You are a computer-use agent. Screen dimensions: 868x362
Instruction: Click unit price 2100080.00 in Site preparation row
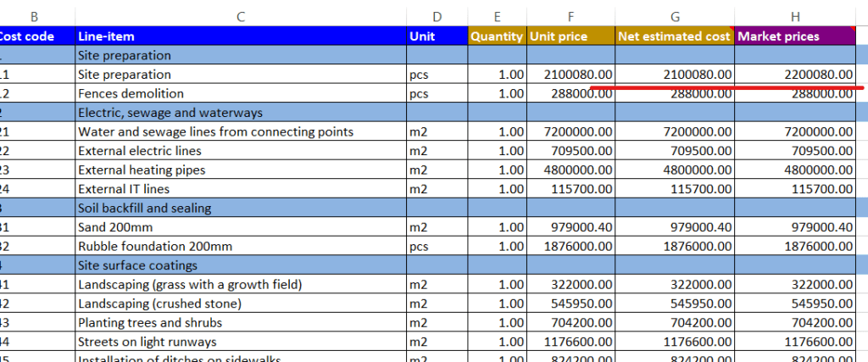tap(570, 74)
